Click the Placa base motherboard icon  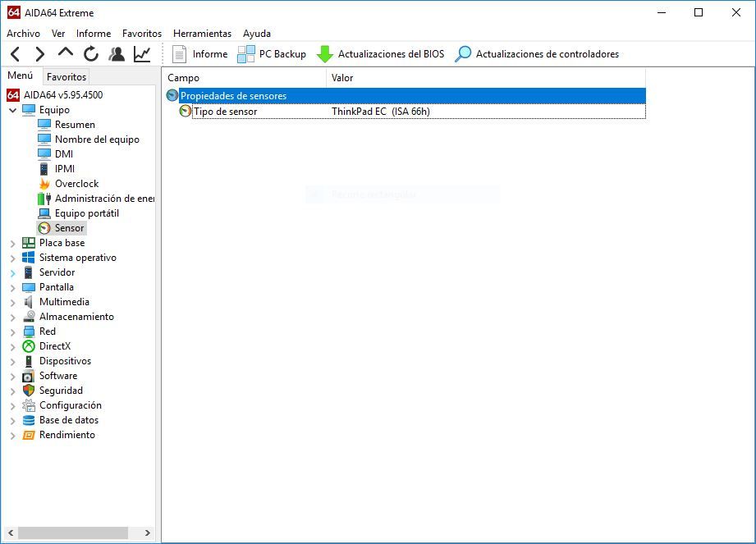point(29,243)
